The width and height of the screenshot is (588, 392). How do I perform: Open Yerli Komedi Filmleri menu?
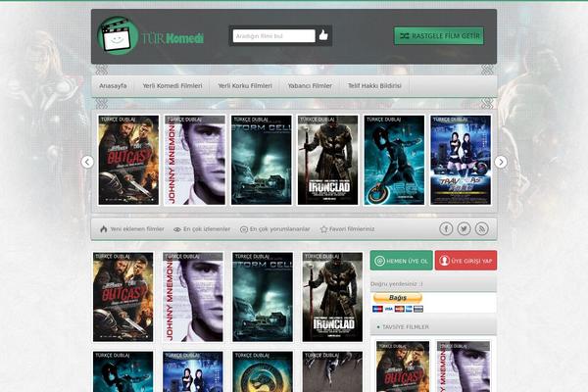172,86
